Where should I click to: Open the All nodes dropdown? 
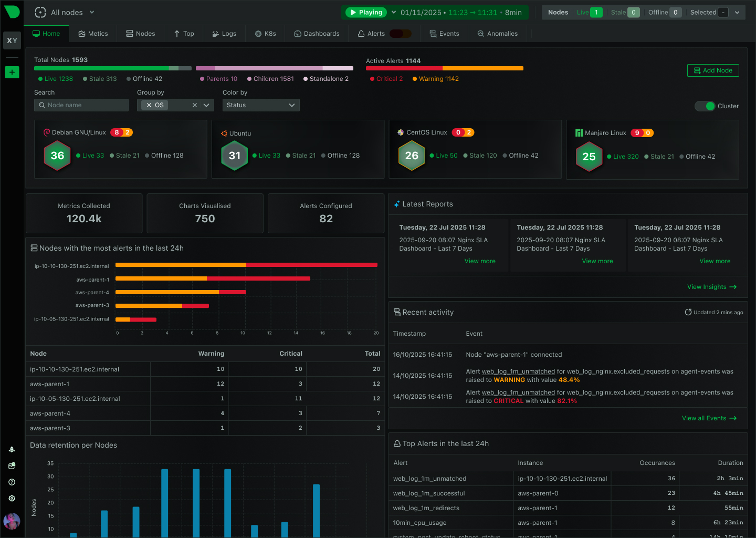coord(63,12)
